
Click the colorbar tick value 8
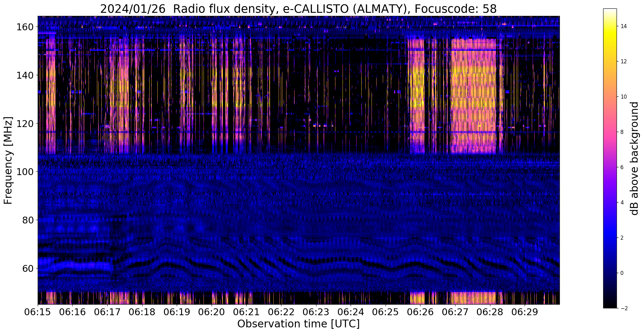point(622,132)
